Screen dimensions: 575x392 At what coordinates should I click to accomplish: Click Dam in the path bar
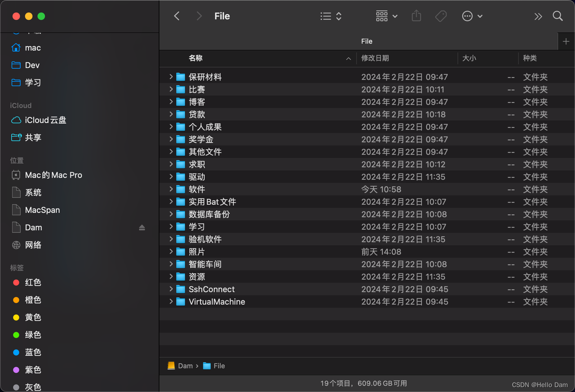(x=180, y=366)
